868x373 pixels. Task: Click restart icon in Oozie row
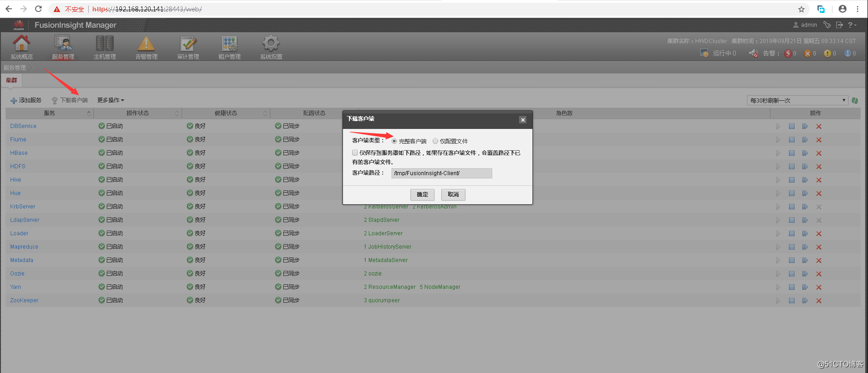coord(805,274)
